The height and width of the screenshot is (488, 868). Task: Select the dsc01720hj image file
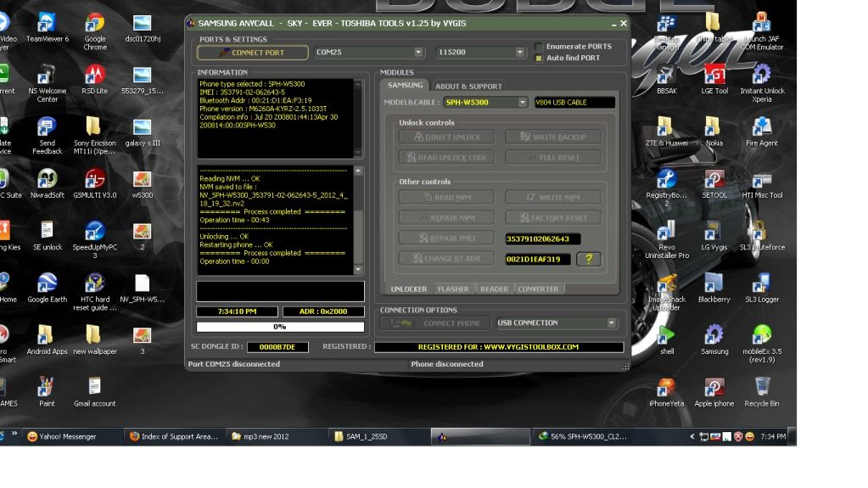[x=143, y=29]
